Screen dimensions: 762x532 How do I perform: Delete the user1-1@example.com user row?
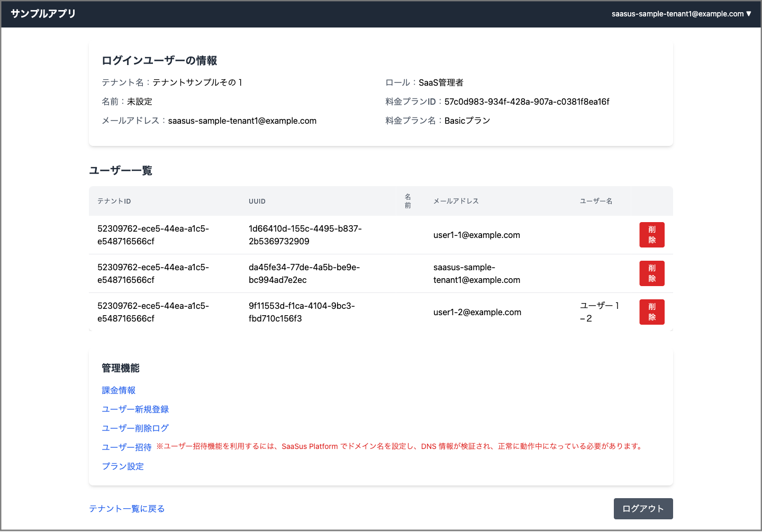[651, 235]
